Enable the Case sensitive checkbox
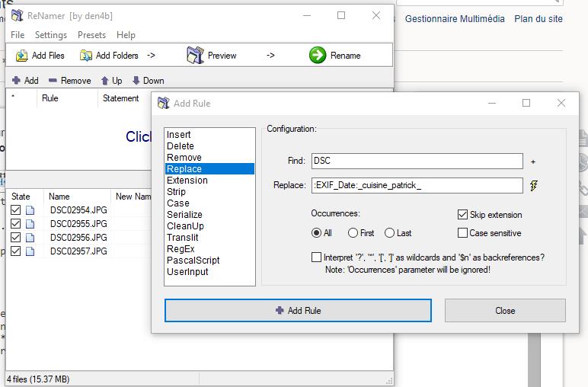This screenshot has width=588, height=387. tap(463, 233)
